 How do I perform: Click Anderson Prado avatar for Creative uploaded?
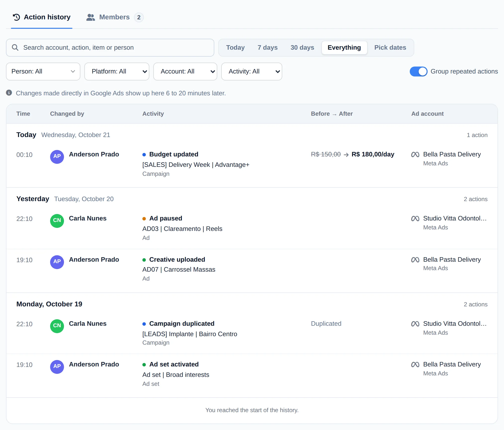[x=57, y=262]
